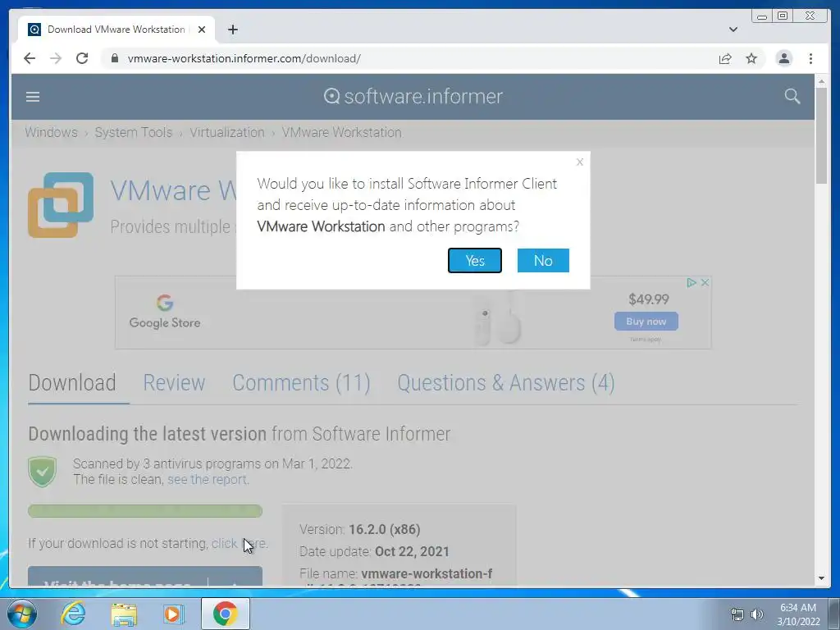Open the Windows Start button
The height and width of the screenshot is (630, 840).
(21, 614)
